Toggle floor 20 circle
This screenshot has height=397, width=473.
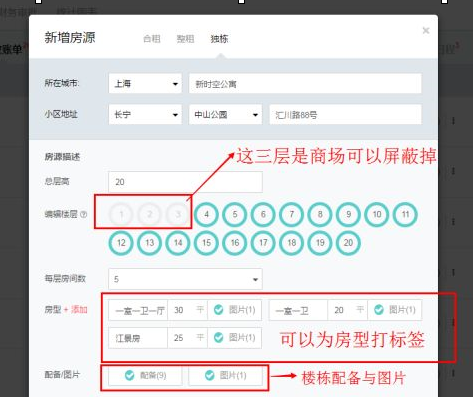pos(348,243)
